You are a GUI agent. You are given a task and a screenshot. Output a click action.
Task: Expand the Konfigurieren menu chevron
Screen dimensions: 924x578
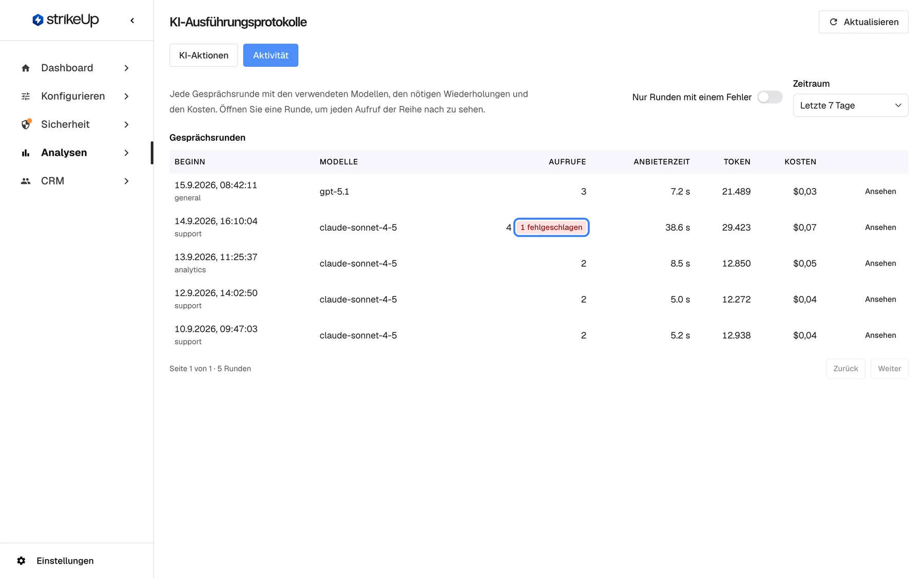126,96
